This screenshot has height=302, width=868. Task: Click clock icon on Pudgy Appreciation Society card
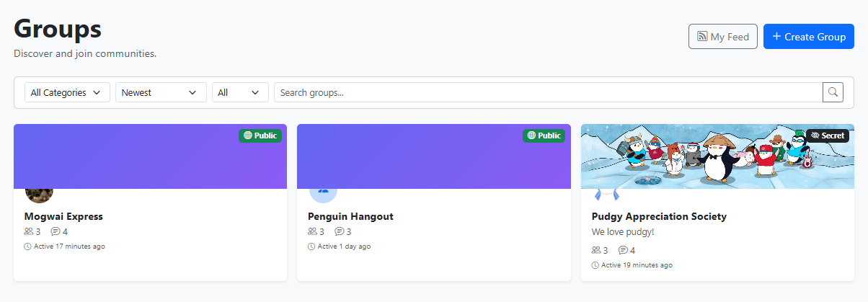tap(595, 265)
